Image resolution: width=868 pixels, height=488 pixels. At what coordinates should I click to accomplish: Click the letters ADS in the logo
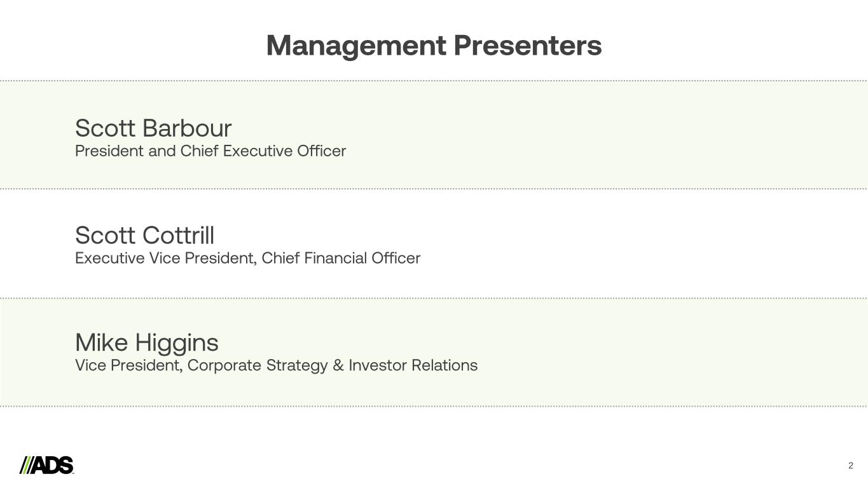tap(53, 465)
